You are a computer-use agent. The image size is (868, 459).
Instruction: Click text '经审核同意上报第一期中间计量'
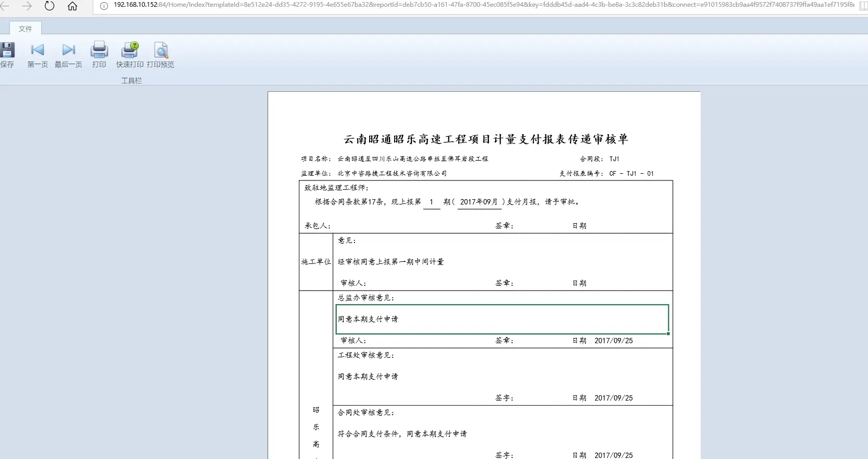tap(391, 262)
